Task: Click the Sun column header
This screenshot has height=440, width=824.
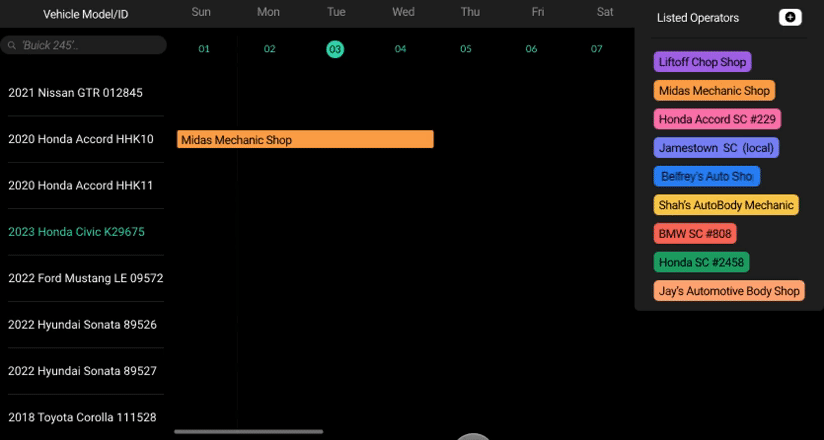Action: tap(201, 12)
